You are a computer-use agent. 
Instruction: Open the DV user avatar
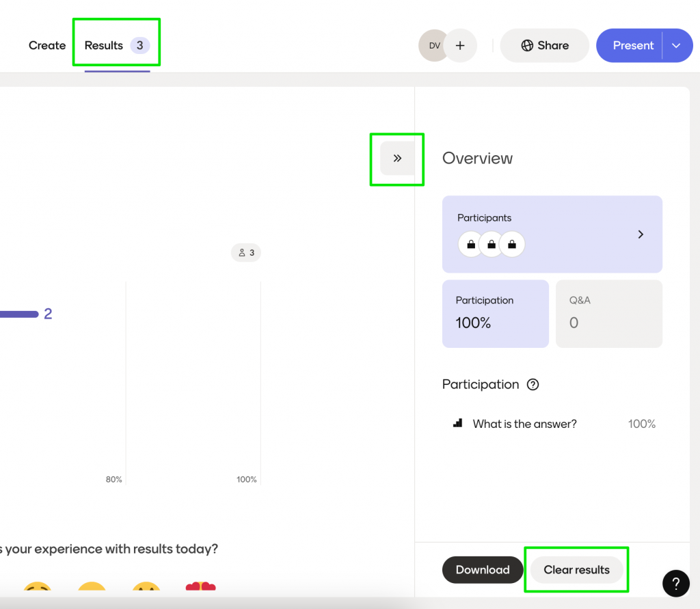[434, 46]
